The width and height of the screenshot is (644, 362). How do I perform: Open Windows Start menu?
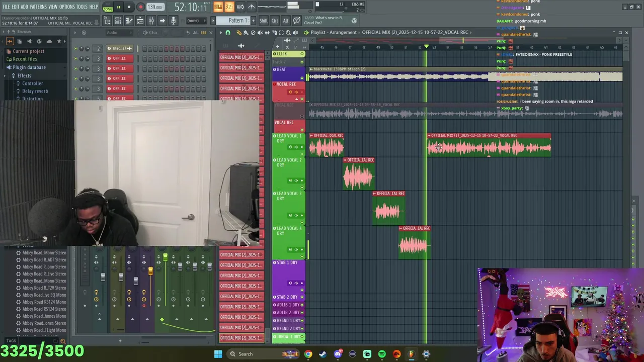pos(218,354)
